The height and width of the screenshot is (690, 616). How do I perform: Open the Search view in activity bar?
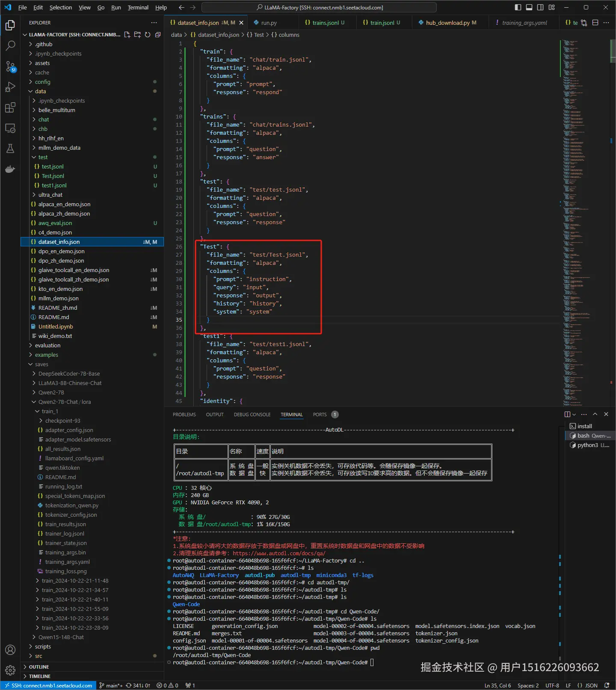tap(10, 45)
